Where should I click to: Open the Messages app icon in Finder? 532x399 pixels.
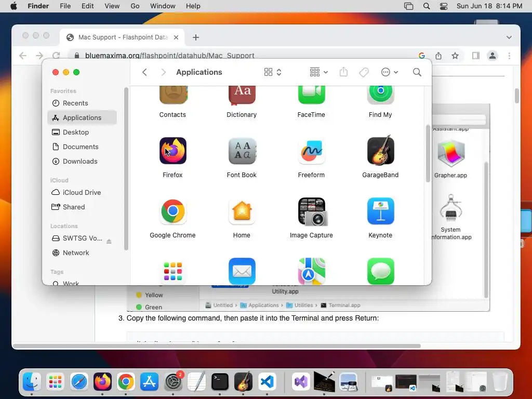[x=380, y=271]
